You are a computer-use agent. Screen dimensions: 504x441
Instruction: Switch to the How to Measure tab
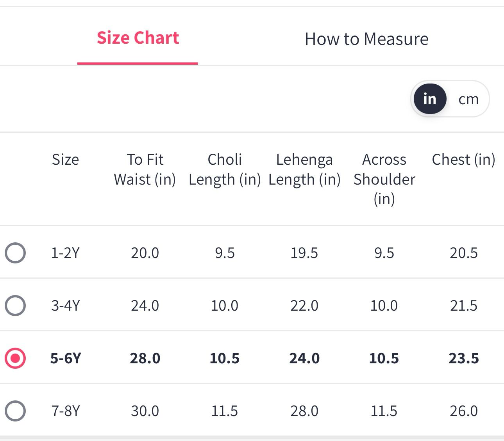click(366, 39)
